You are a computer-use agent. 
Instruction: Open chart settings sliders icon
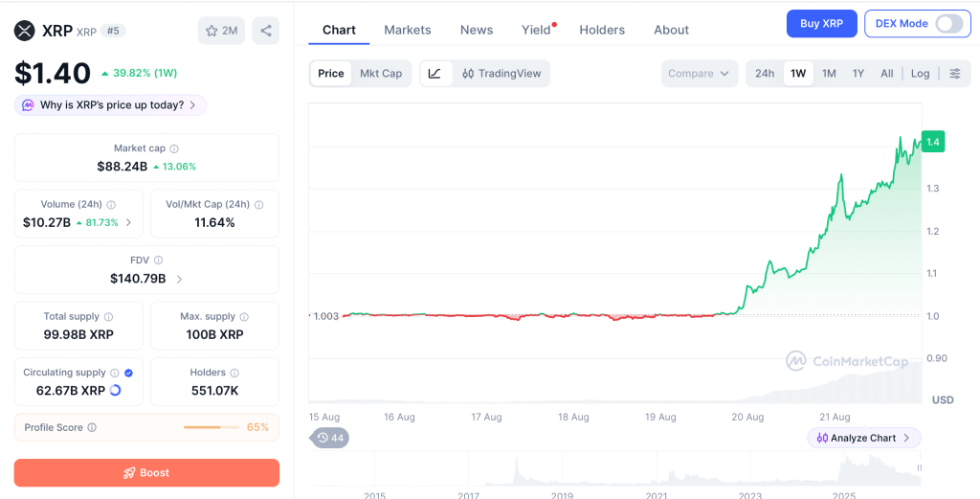pos(955,74)
